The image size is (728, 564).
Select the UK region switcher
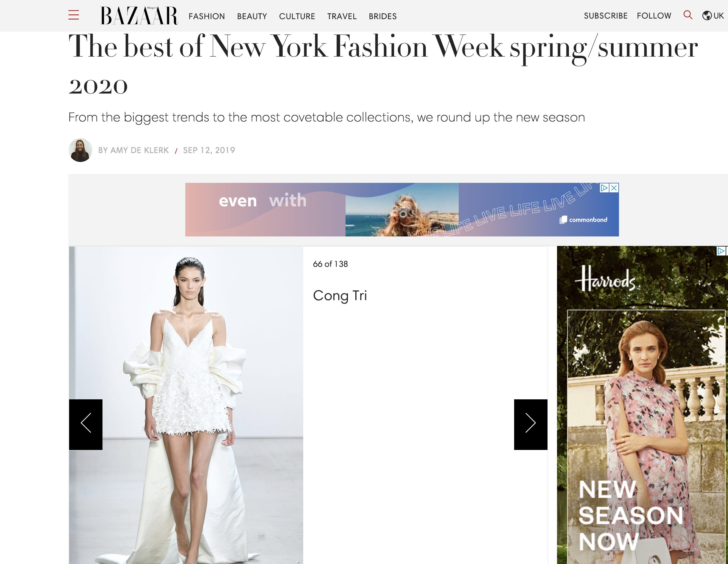pyautogui.click(x=713, y=16)
